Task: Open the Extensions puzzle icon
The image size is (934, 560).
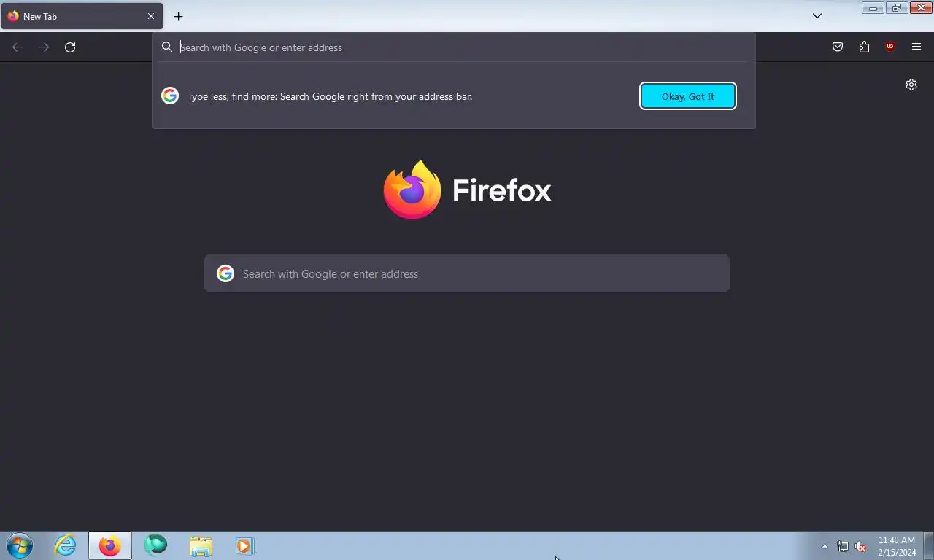Action: pos(864,47)
